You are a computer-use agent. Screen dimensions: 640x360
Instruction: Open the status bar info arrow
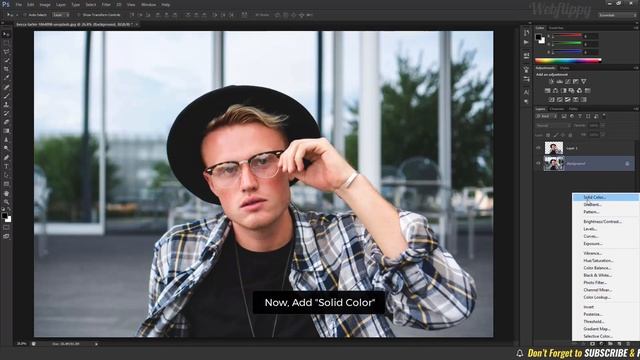point(96,344)
